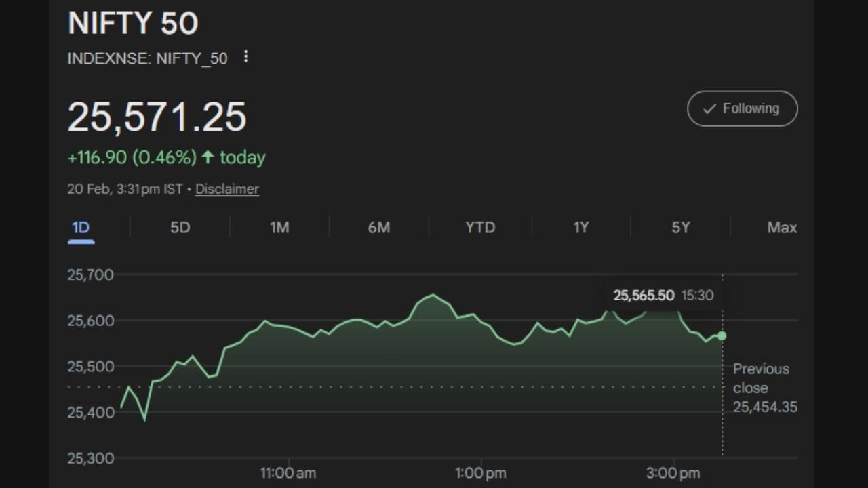The width and height of the screenshot is (868, 488).
Task: Click the 25,565.50 price tooltip
Action: click(x=643, y=296)
